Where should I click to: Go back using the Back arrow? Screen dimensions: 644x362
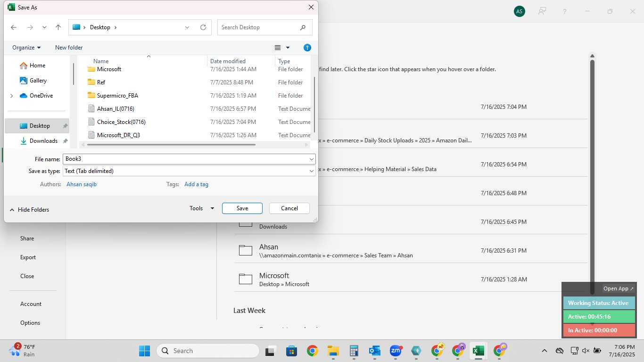[14, 27]
